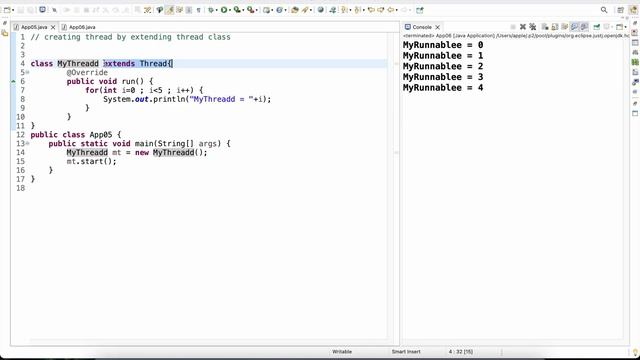Click "Writable" in the status bar
This screenshot has height=360, width=640.
click(x=342, y=351)
